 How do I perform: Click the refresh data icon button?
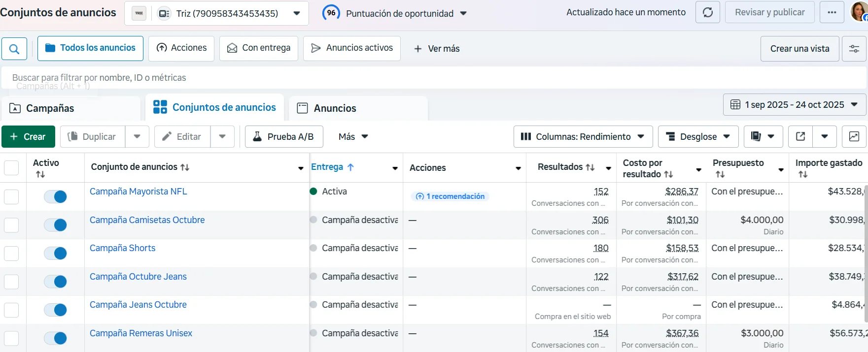(708, 12)
